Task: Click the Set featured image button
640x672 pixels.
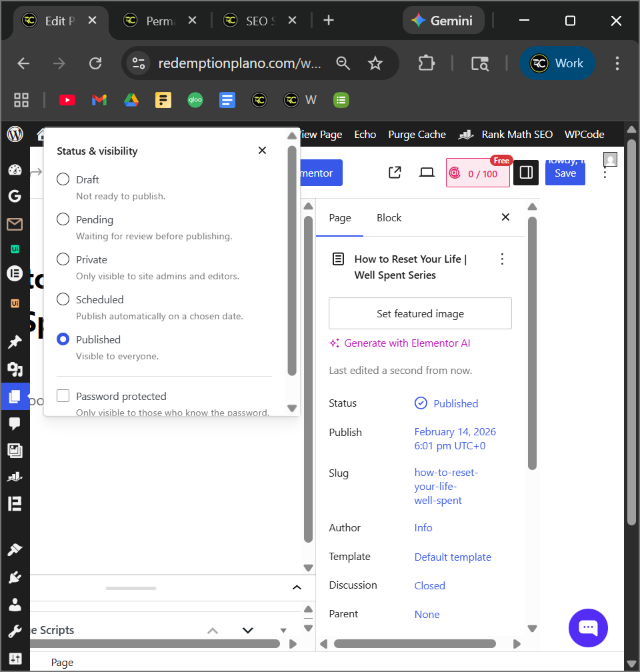Action: 420,313
